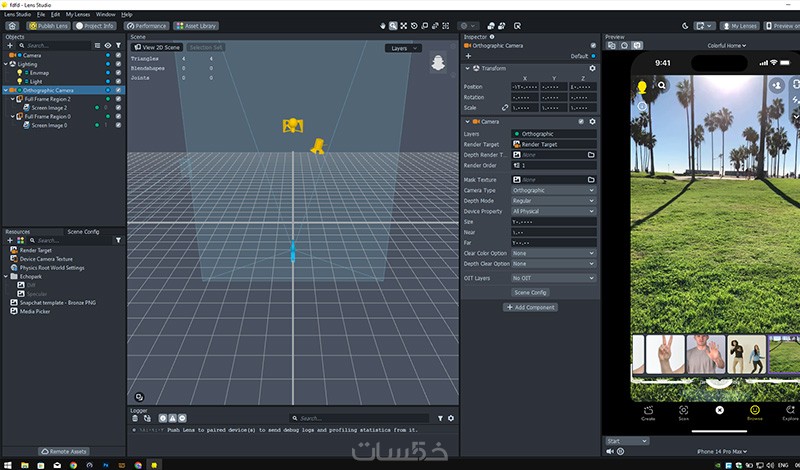The width and height of the screenshot is (800, 470).
Task: Click the frame-selected expand arrows tool
Action: tap(404, 26)
